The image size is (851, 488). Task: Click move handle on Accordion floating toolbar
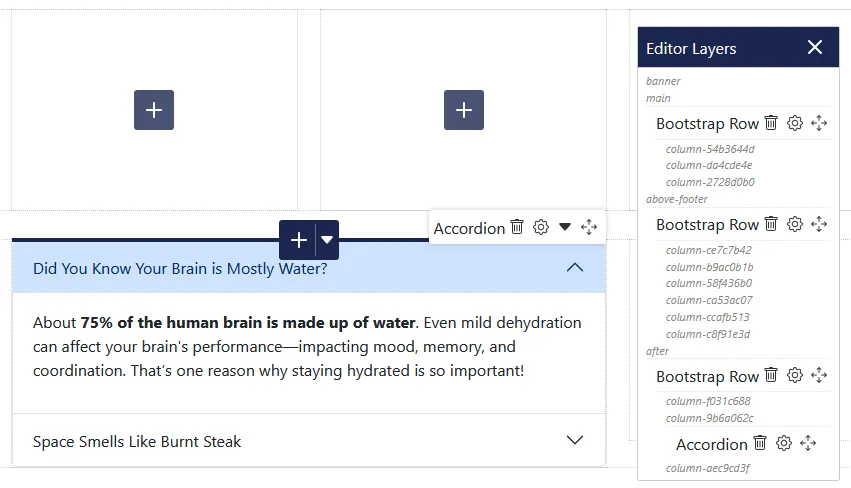click(x=589, y=227)
